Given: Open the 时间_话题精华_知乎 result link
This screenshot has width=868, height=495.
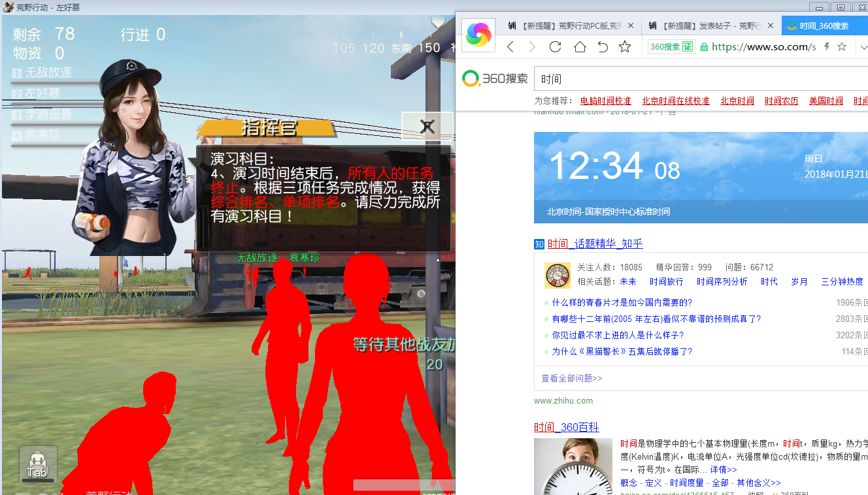Looking at the screenshot, I should (x=595, y=244).
